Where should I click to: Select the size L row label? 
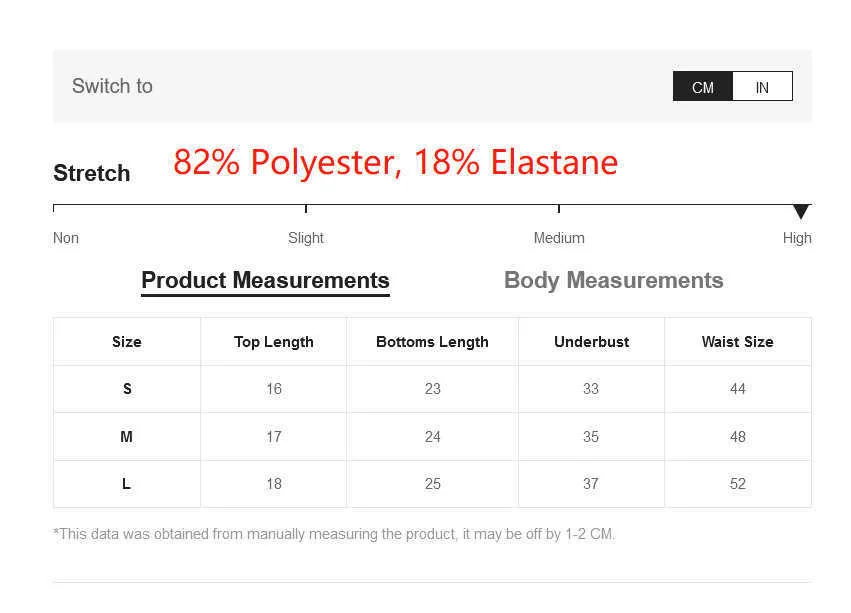click(127, 484)
